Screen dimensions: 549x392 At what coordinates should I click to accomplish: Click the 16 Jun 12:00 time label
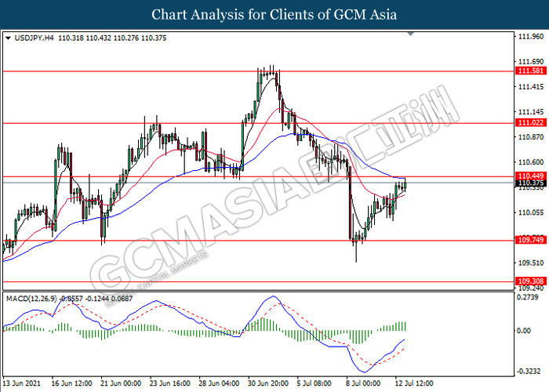pos(72,383)
